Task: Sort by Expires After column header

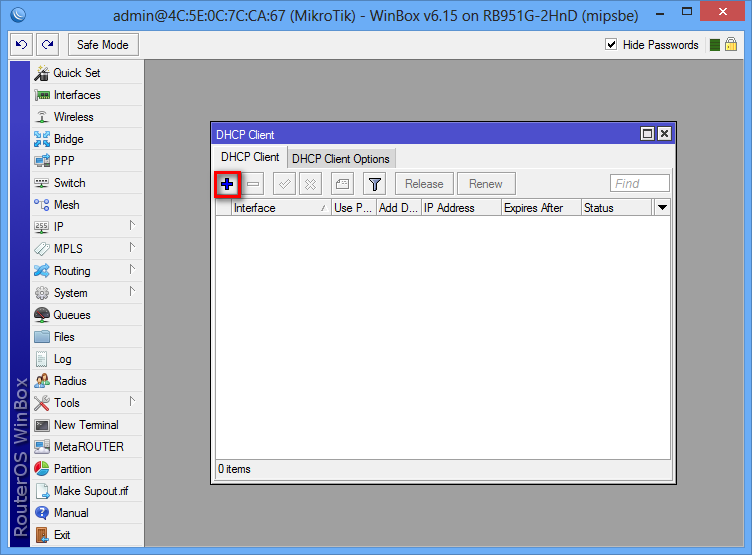Action: [541, 208]
